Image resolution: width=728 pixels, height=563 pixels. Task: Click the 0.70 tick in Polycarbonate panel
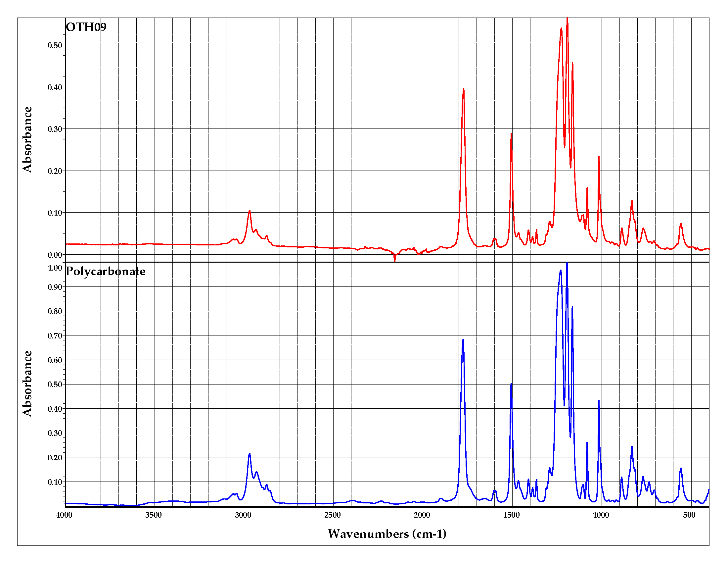[x=55, y=336]
